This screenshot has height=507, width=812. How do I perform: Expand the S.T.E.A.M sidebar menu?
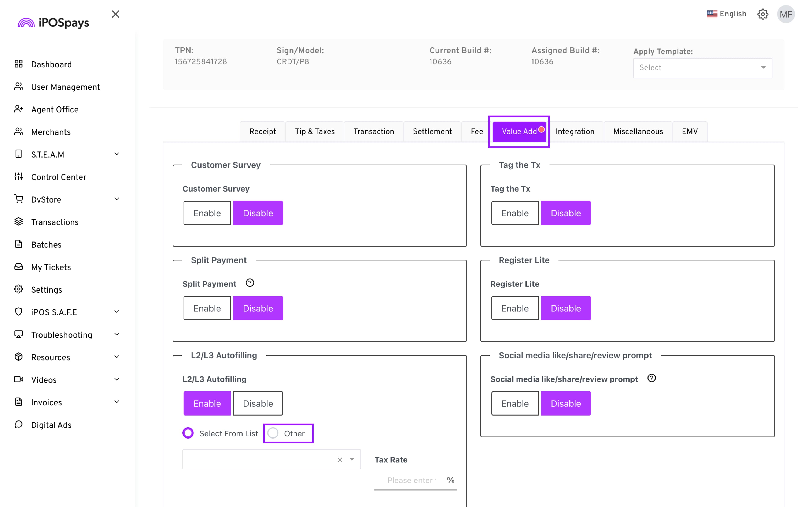[117, 154]
